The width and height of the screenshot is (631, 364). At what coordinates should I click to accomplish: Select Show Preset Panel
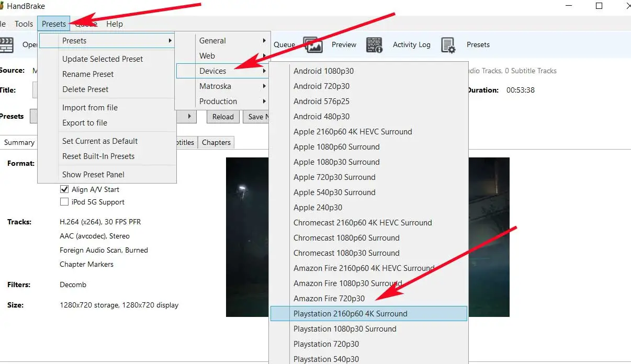coord(107,175)
